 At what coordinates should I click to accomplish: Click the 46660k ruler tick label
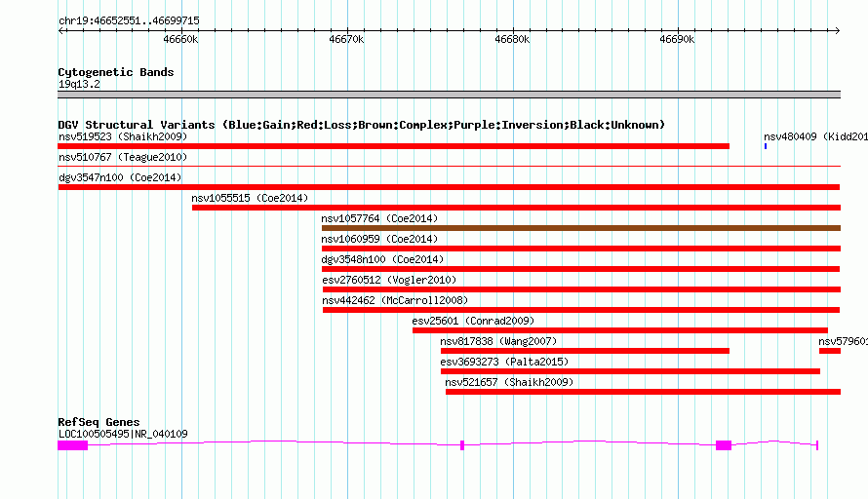pyautogui.click(x=180, y=39)
